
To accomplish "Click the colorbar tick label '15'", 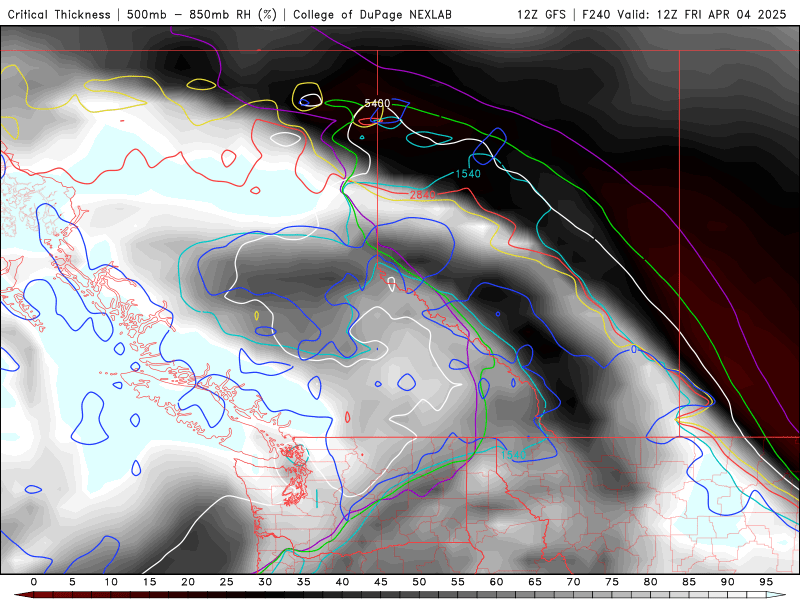I will 149,582.
